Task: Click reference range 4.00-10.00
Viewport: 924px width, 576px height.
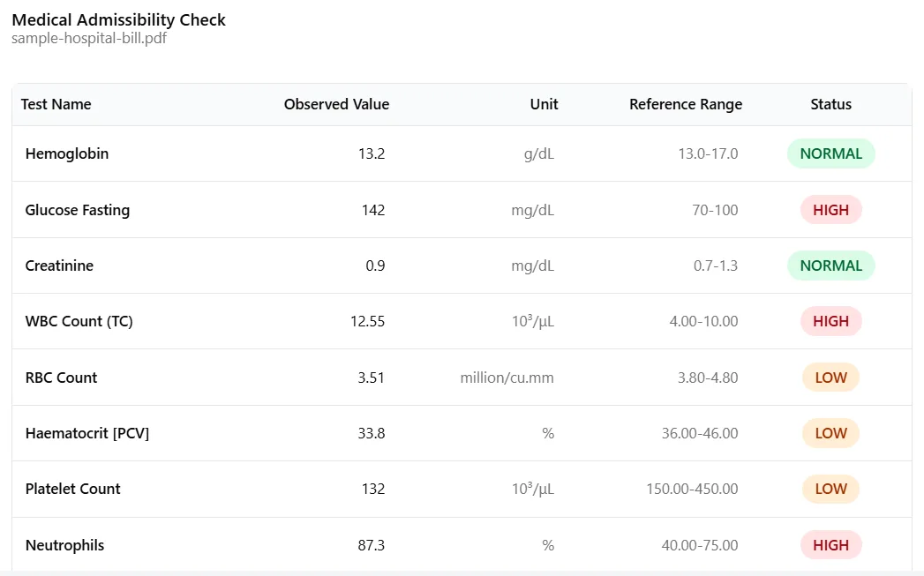Action: tap(703, 321)
